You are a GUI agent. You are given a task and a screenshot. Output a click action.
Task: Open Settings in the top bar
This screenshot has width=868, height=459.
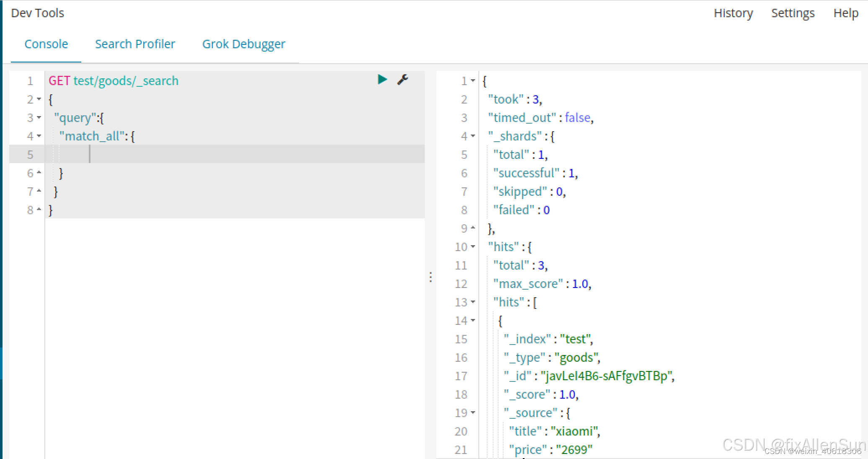793,13
